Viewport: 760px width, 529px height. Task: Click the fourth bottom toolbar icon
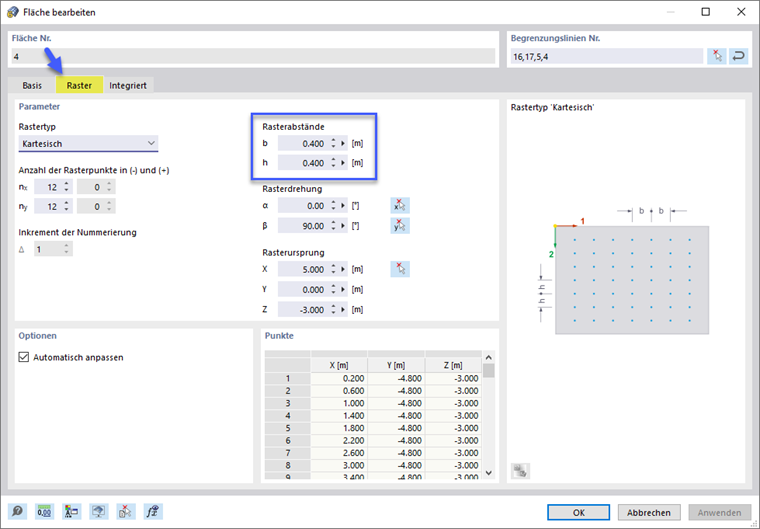98,512
